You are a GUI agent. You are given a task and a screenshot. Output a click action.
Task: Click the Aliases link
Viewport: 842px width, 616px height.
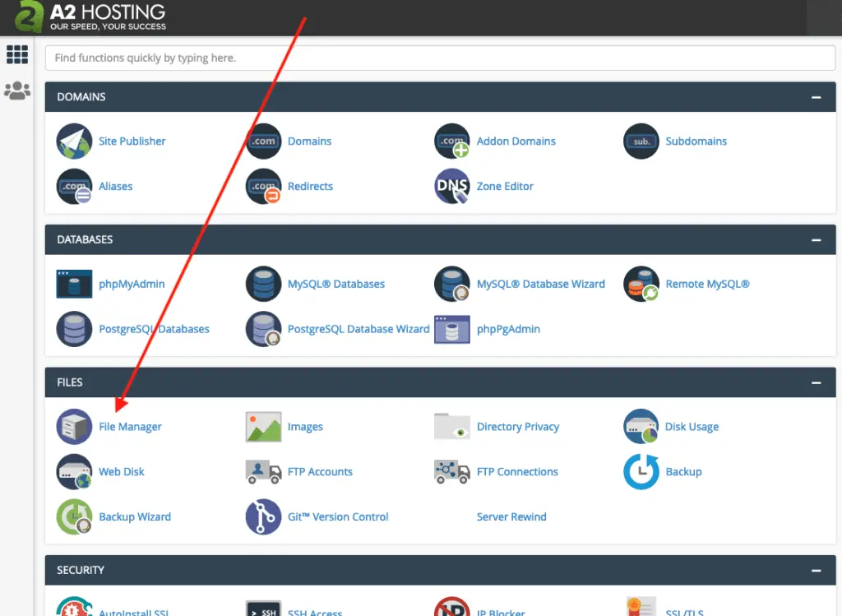coord(115,187)
